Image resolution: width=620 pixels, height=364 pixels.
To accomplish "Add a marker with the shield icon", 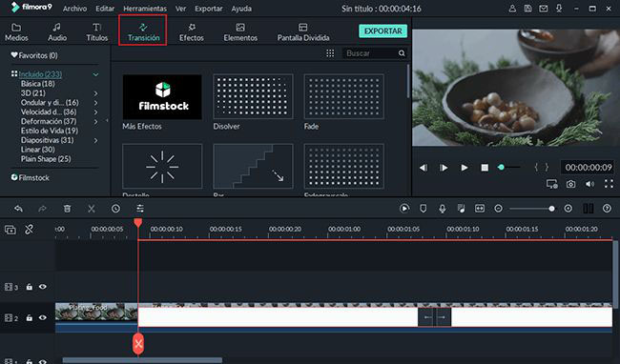I will coord(424,209).
